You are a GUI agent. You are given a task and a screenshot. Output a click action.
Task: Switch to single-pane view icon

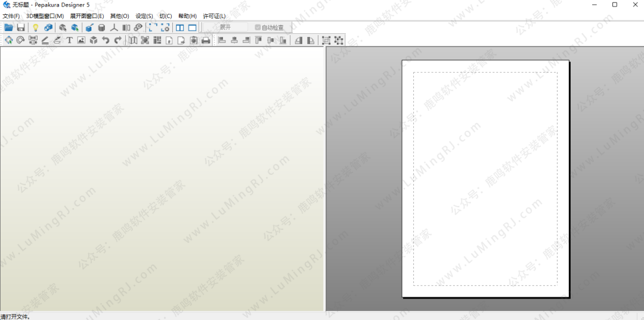click(x=192, y=27)
